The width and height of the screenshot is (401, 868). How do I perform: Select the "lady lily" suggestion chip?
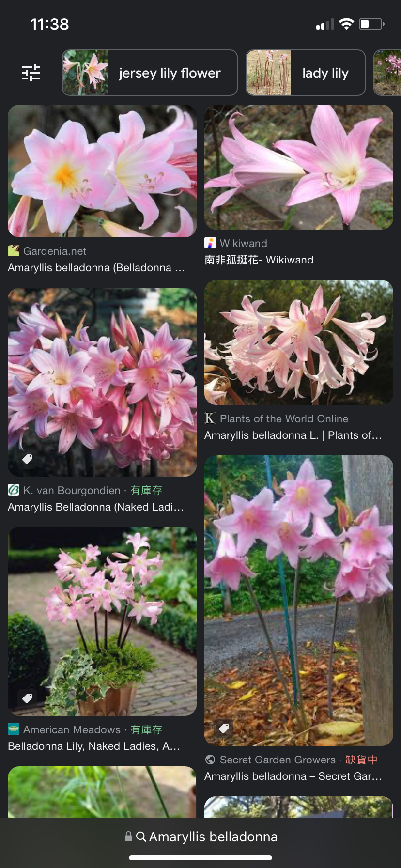tap(306, 73)
